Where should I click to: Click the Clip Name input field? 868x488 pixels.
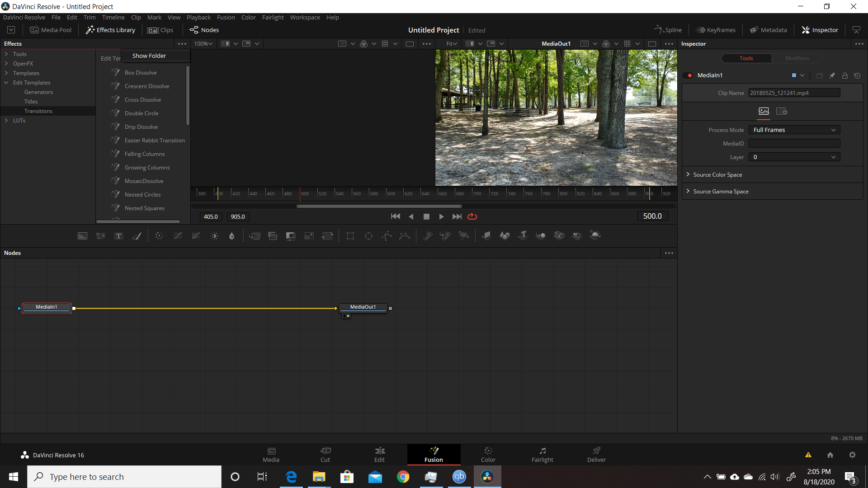pyautogui.click(x=794, y=93)
